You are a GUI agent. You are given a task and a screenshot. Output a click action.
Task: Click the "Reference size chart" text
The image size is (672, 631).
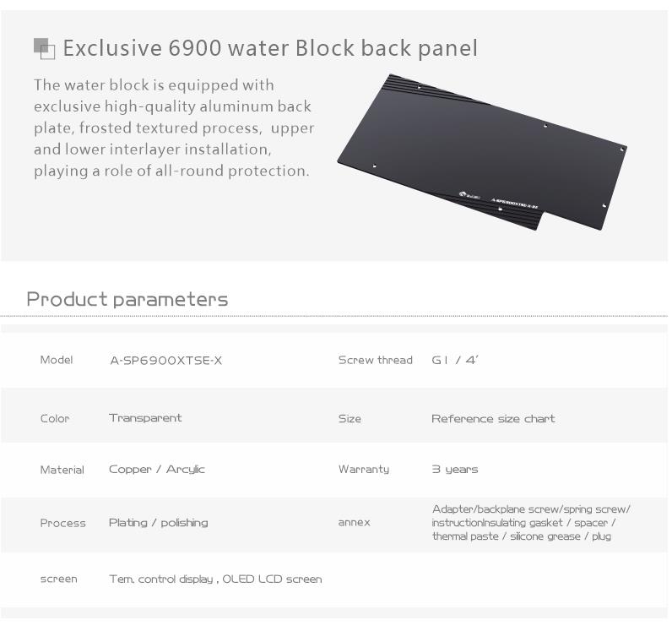[x=493, y=419]
